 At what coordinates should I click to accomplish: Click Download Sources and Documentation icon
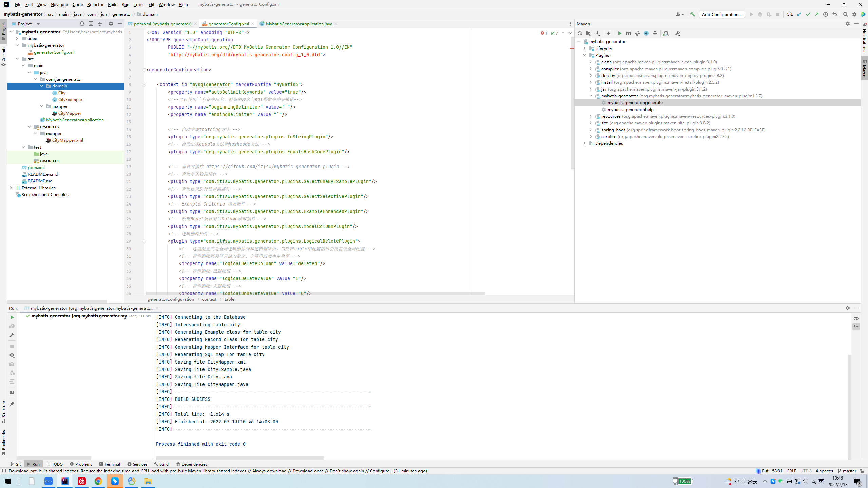(x=598, y=33)
